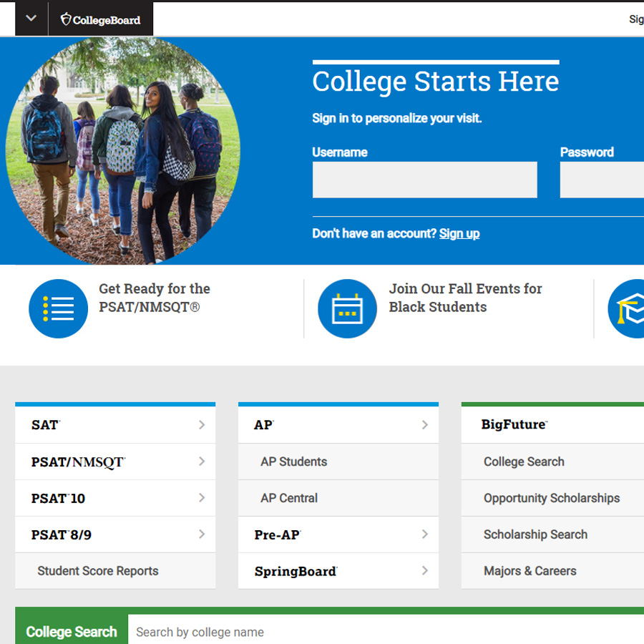Expand the SAT chevron arrow
Screen dimensions: 644x644
pos(202,425)
